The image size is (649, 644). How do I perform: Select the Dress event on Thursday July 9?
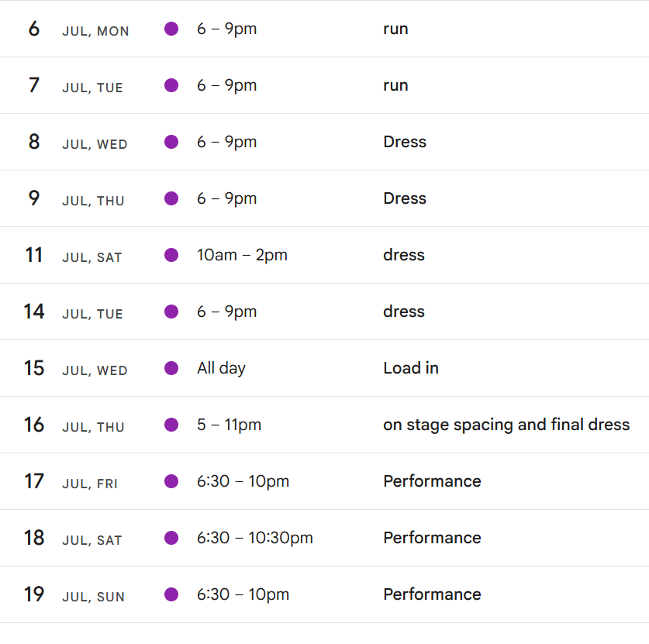pos(405,198)
